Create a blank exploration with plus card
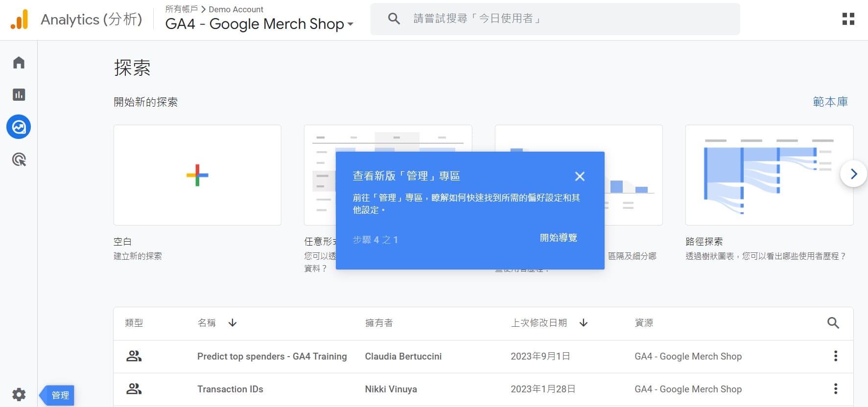Screen dimensions: 868x407 (x=197, y=175)
